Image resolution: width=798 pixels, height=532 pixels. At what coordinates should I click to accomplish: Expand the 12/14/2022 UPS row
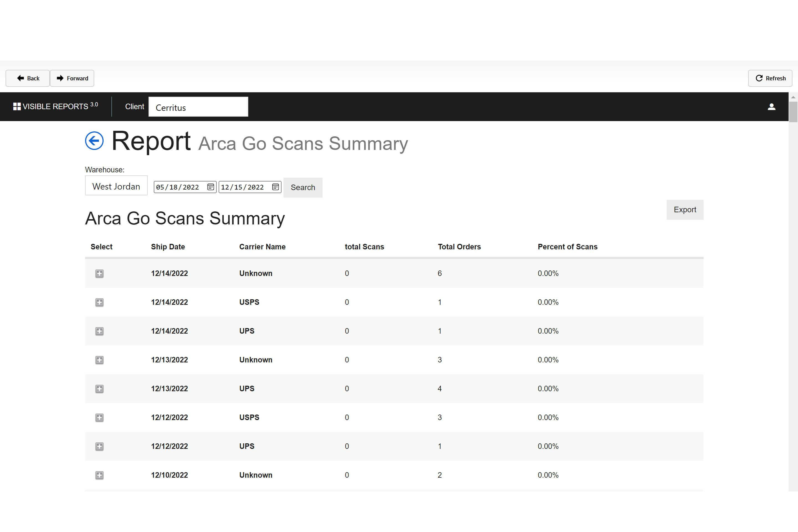point(99,331)
